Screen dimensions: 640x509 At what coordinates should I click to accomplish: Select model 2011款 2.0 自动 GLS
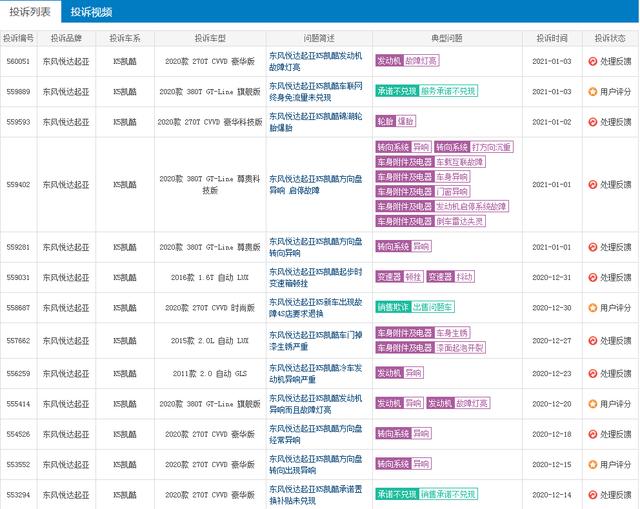click(x=210, y=373)
